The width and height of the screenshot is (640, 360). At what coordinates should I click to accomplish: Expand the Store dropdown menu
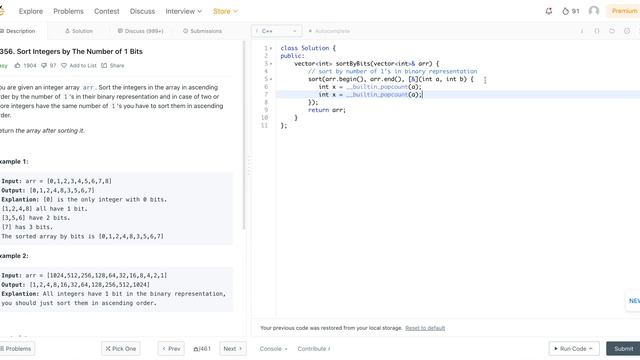pyautogui.click(x=225, y=11)
